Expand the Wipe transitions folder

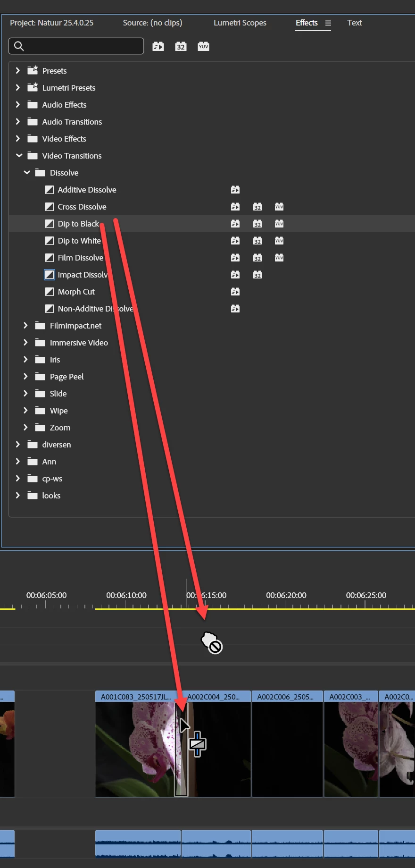coord(25,410)
